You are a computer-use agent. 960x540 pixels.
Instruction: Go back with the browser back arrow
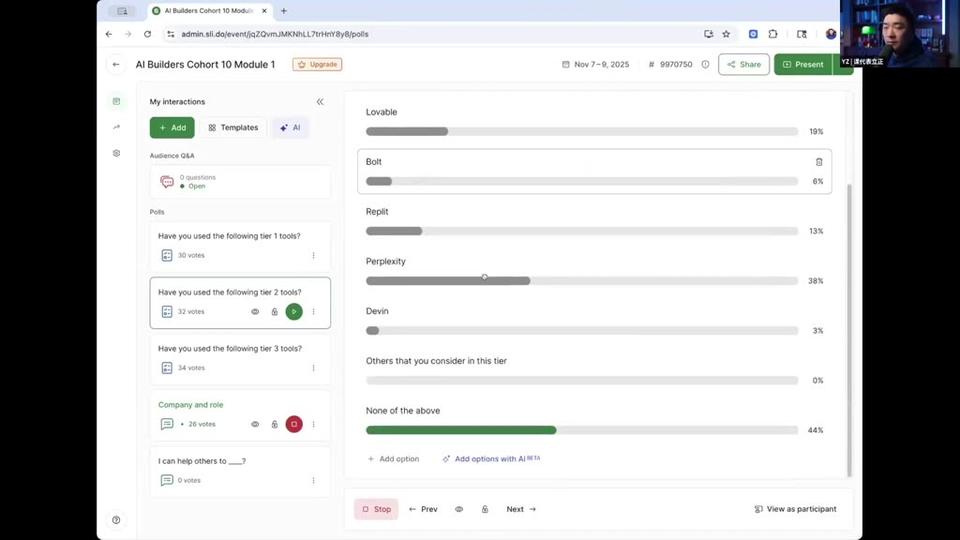pyautogui.click(x=109, y=34)
